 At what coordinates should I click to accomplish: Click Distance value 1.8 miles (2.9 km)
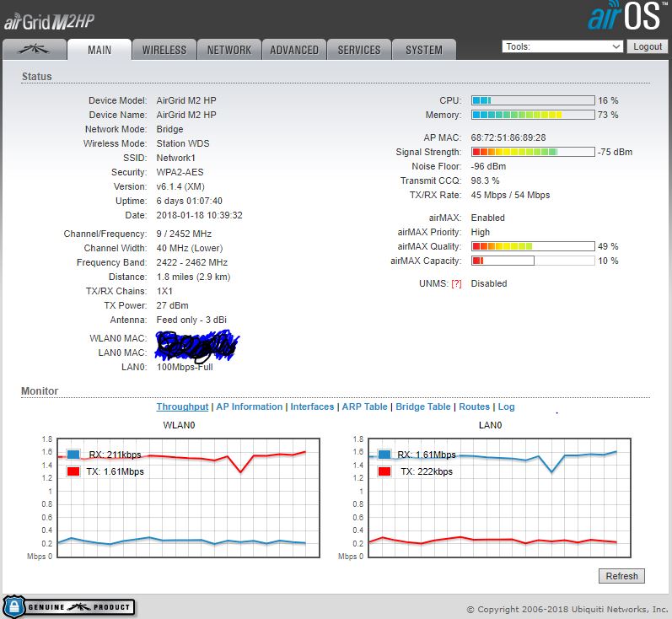coord(193,277)
